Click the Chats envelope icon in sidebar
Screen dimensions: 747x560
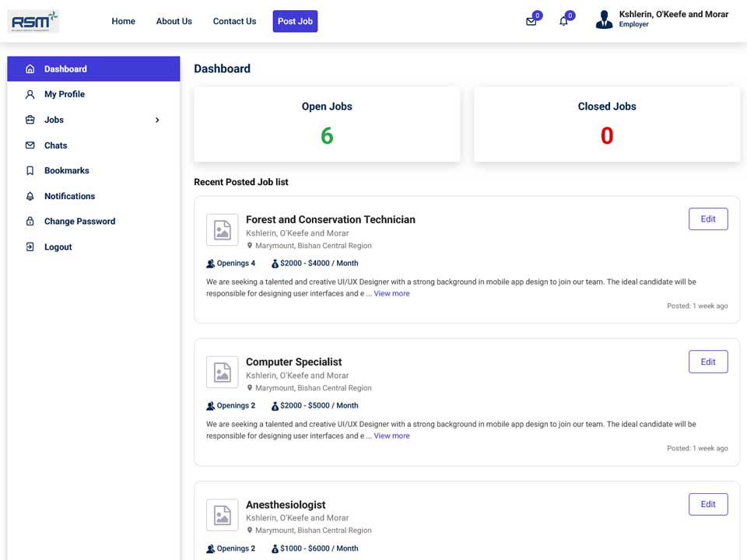click(x=30, y=145)
